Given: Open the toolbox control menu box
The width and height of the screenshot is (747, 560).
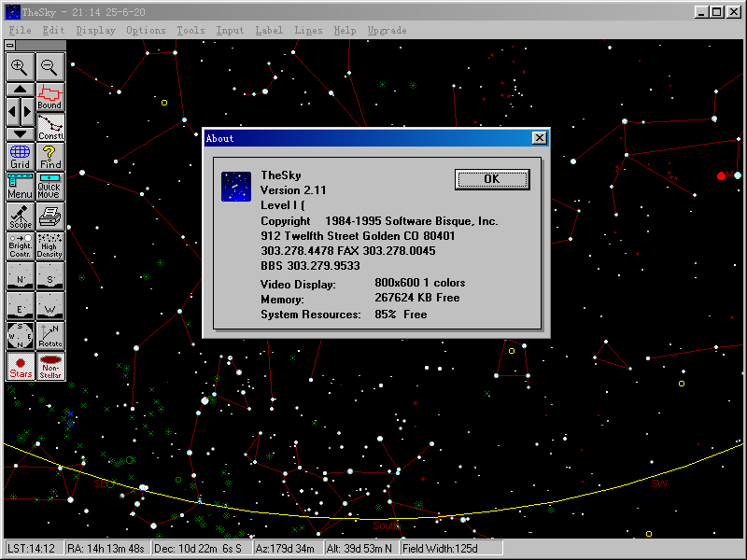Looking at the screenshot, I should point(10,45).
